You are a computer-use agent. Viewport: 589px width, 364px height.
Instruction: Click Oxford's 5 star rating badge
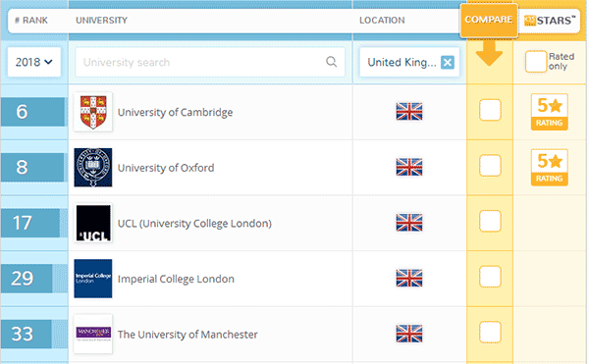(549, 168)
